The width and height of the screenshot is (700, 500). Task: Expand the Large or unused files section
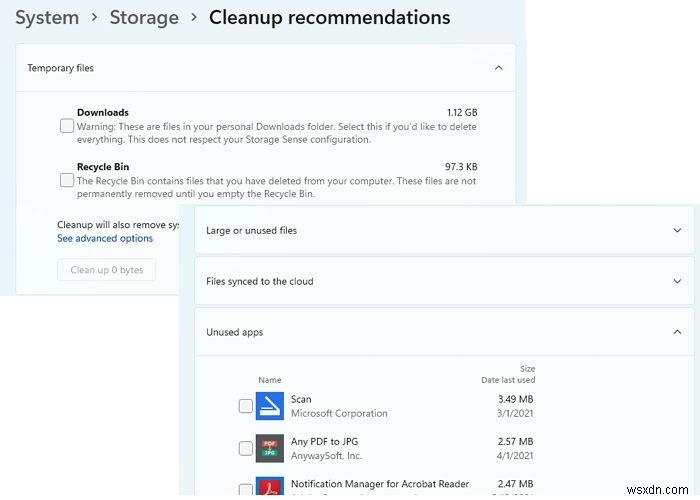[x=677, y=230]
